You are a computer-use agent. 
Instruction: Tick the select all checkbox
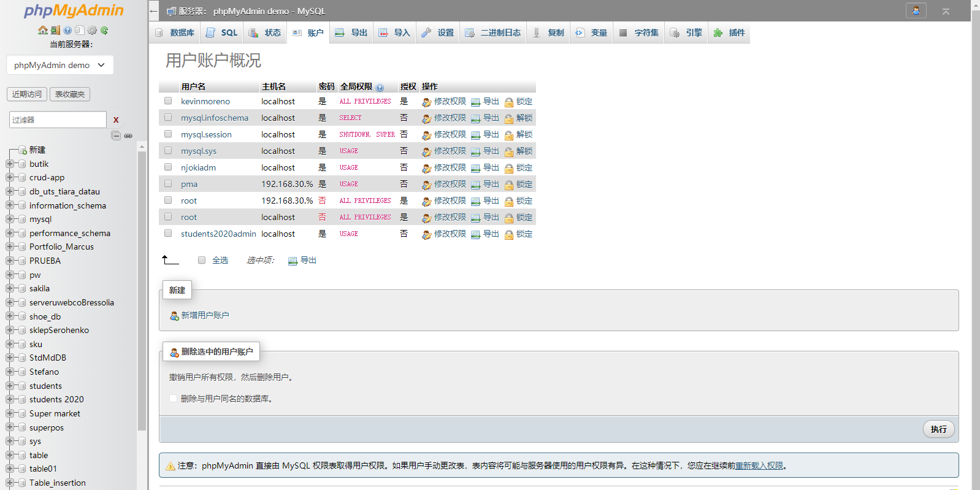tap(202, 260)
